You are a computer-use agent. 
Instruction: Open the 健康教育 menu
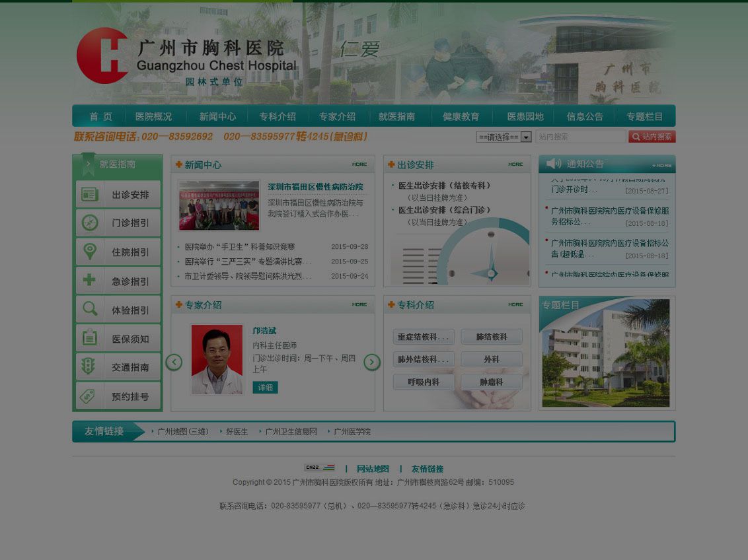[461, 117]
